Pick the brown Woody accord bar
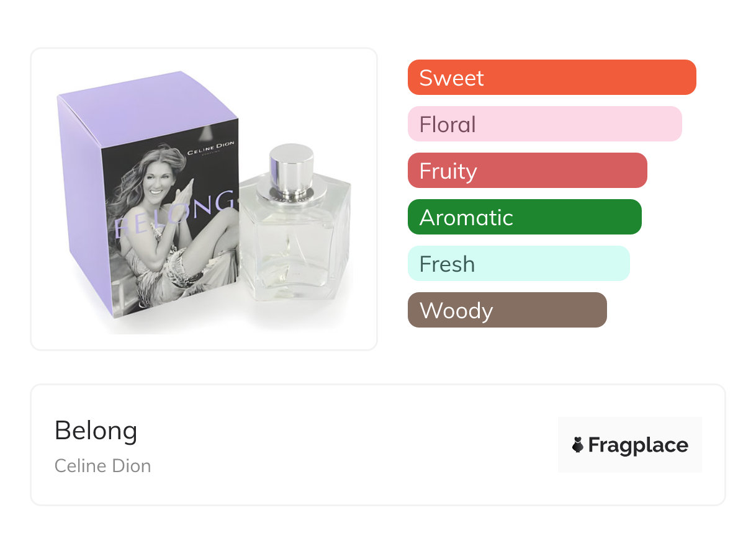 pos(506,310)
